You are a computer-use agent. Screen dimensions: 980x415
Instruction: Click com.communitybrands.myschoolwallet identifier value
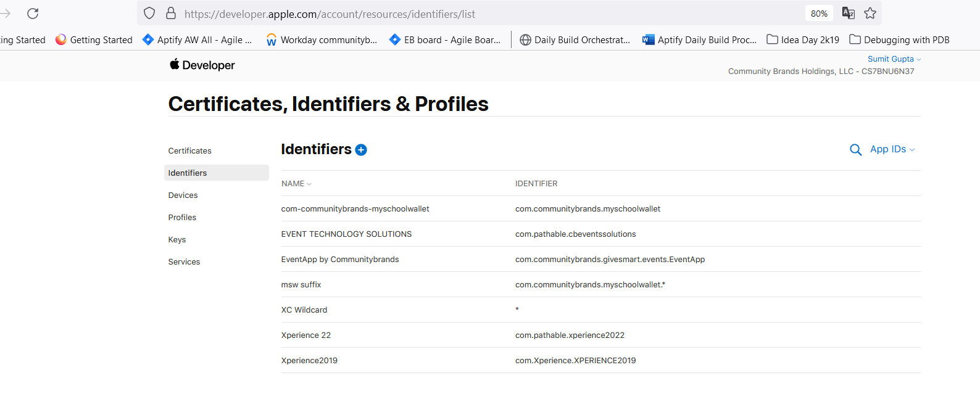[x=588, y=209]
